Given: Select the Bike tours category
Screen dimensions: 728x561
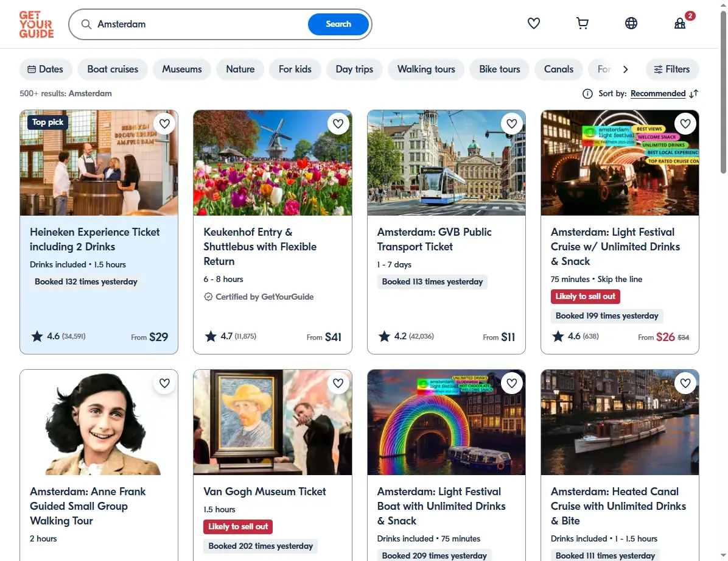Looking at the screenshot, I should 500,69.
